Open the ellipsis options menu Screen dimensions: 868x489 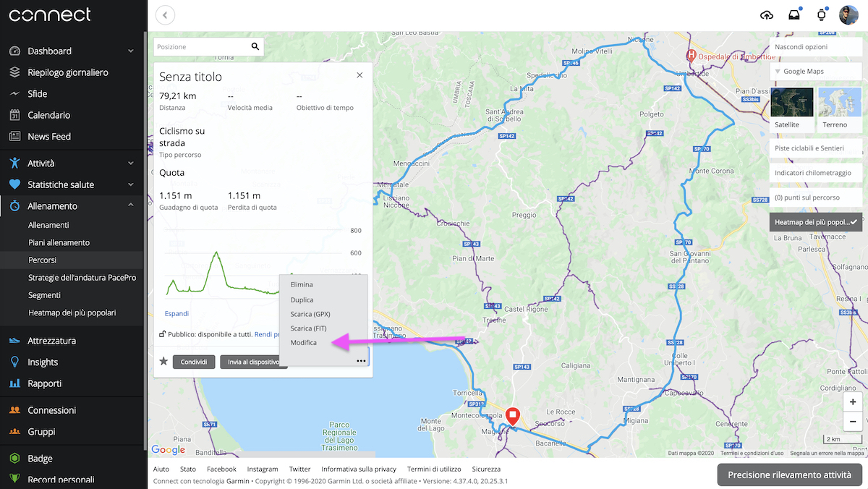click(x=361, y=361)
